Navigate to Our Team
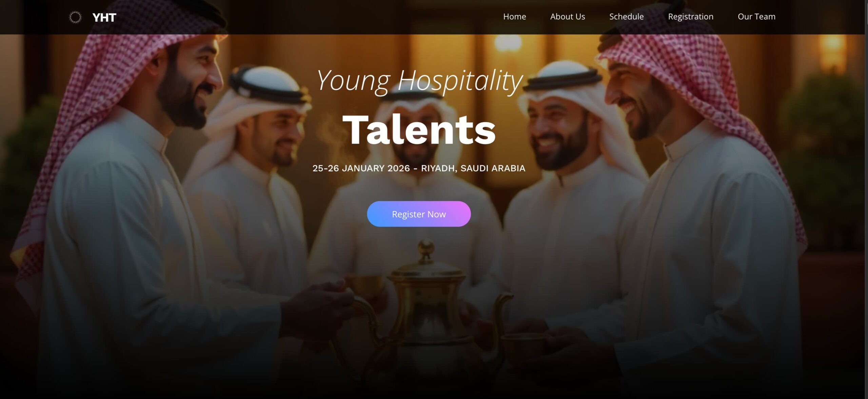Image resolution: width=868 pixels, height=399 pixels. click(756, 17)
